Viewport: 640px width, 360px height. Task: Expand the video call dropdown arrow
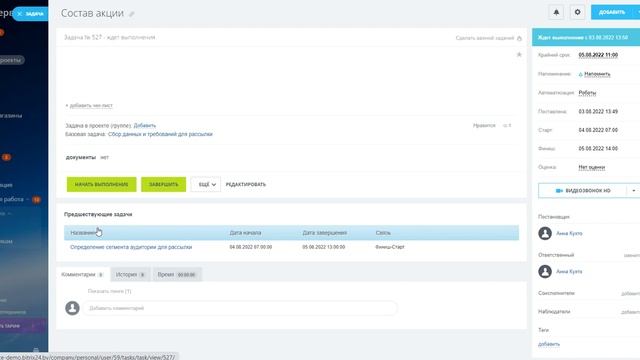633,191
